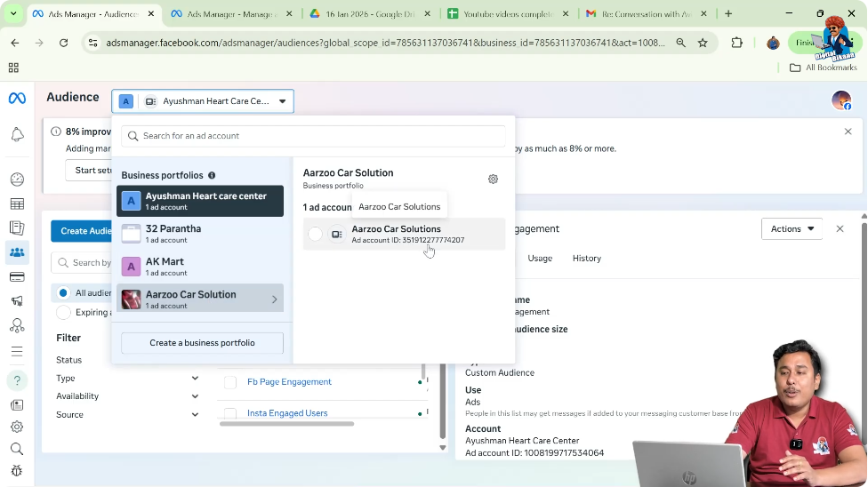Viewport: 868px width, 487px height.
Task: Bookmark page with star icon
Action: click(x=703, y=43)
